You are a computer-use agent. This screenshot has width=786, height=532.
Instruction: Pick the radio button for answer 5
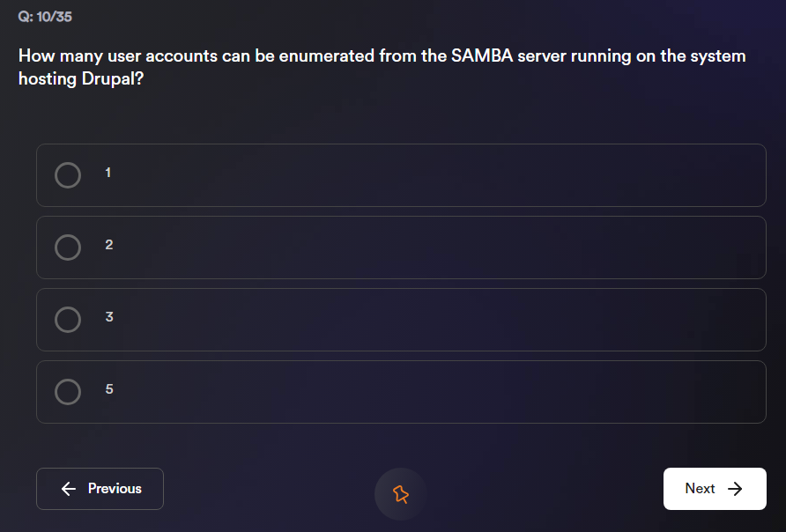tap(68, 392)
